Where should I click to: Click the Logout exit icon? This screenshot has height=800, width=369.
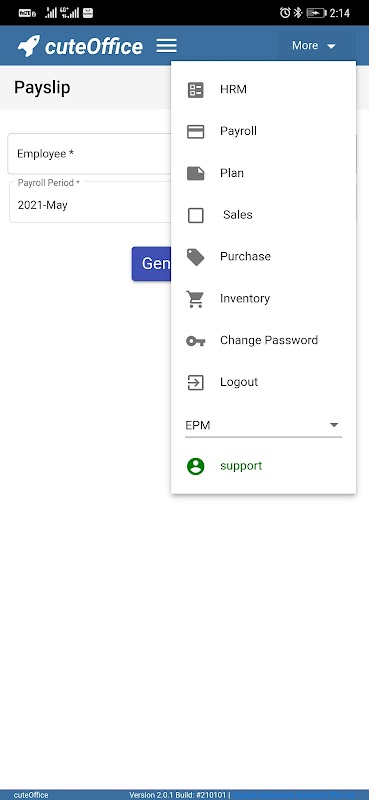[195, 383]
